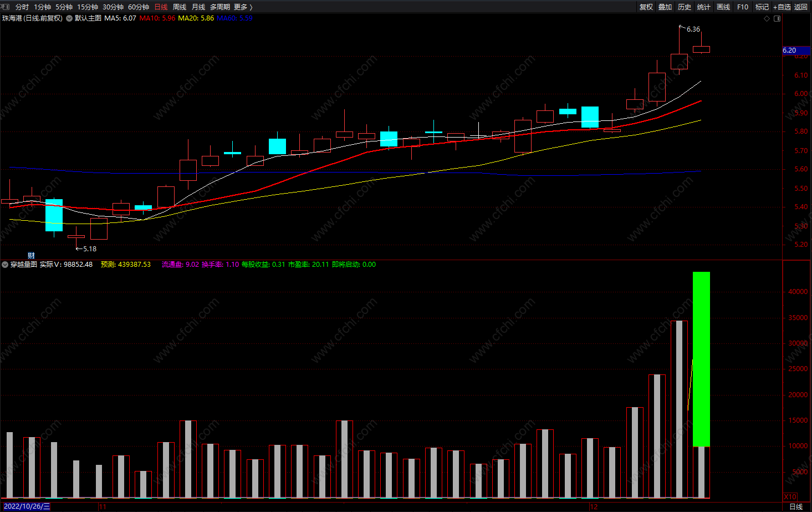Click the 市盈率: 20.11 value
Image resolution: width=812 pixels, height=512 pixels.
click(x=308, y=265)
